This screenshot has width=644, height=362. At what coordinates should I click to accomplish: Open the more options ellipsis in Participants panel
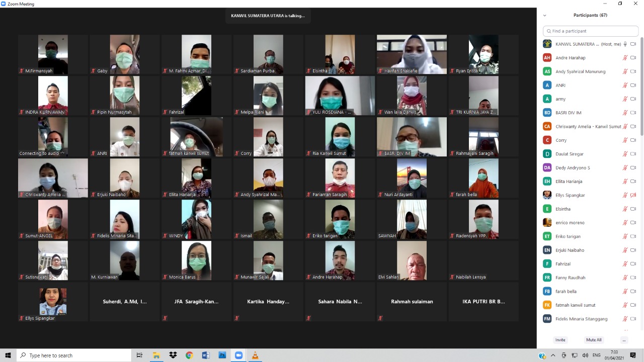coord(624,340)
